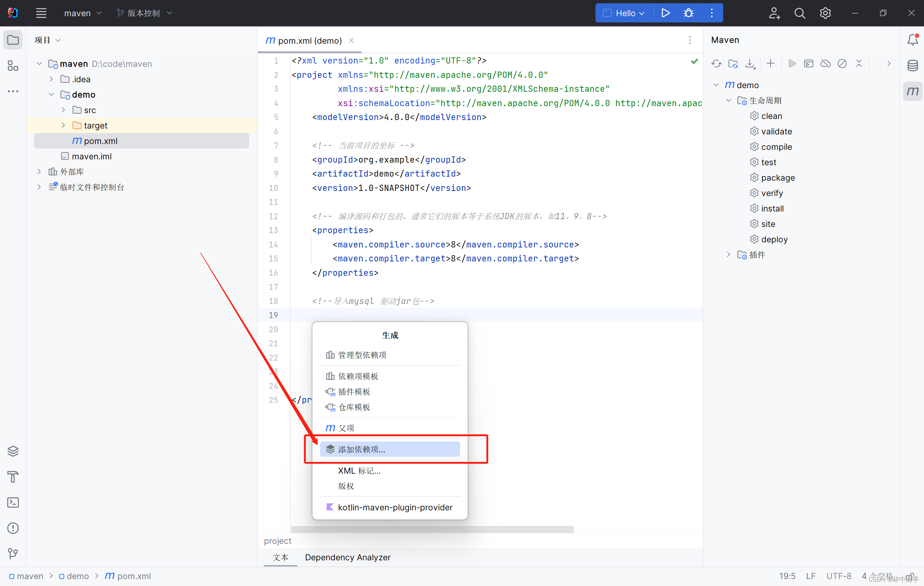The height and width of the screenshot is (586, 924).
Task: Toggle Maven tool window sidebar icon
Action: (x=913, y=91)
